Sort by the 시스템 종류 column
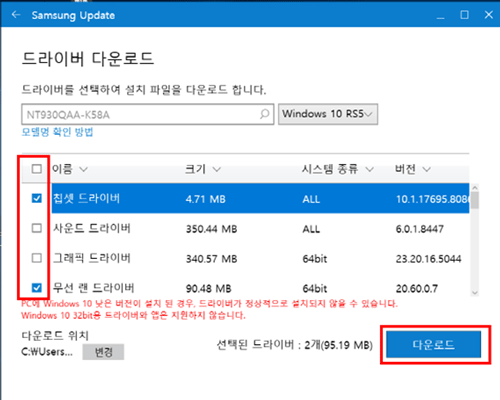The width and height of the screenshot is (500, 400). [337, 169]
